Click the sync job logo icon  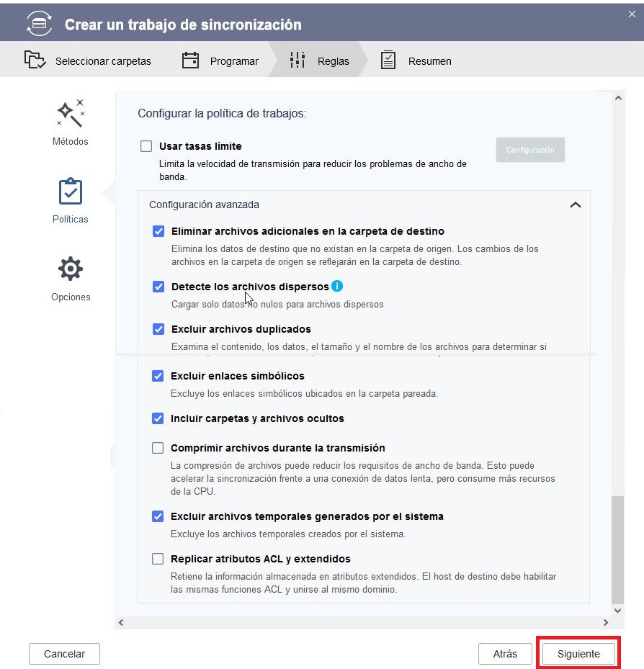pyautogui.click(x=40, y=23)
